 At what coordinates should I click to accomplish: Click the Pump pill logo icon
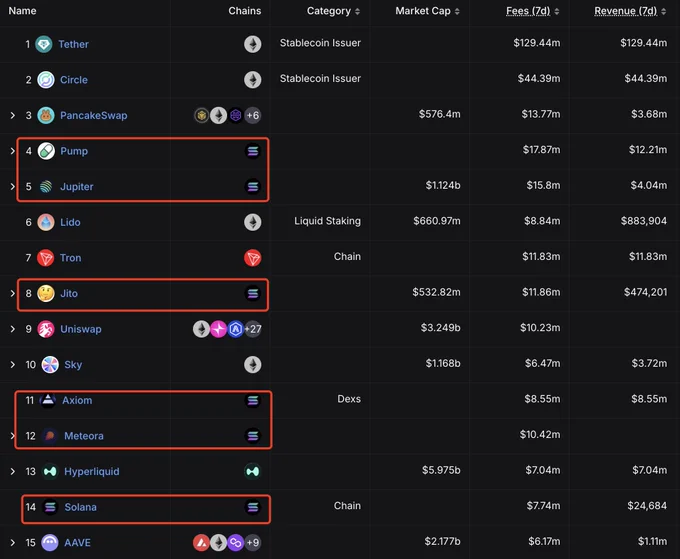46,151
